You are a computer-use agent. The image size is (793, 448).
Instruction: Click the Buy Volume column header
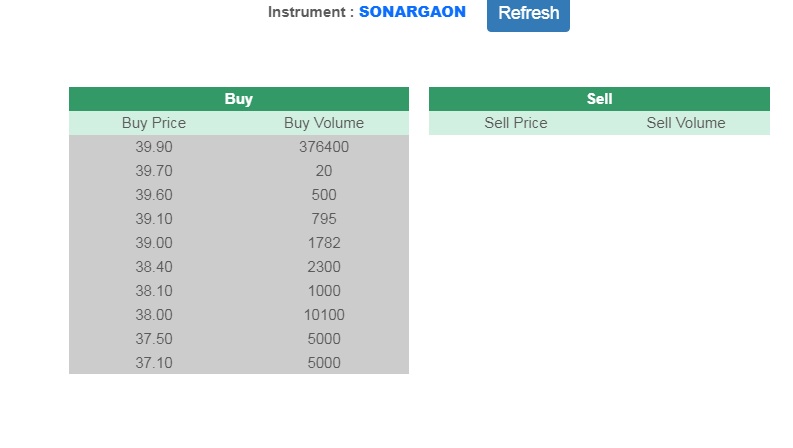324,123
